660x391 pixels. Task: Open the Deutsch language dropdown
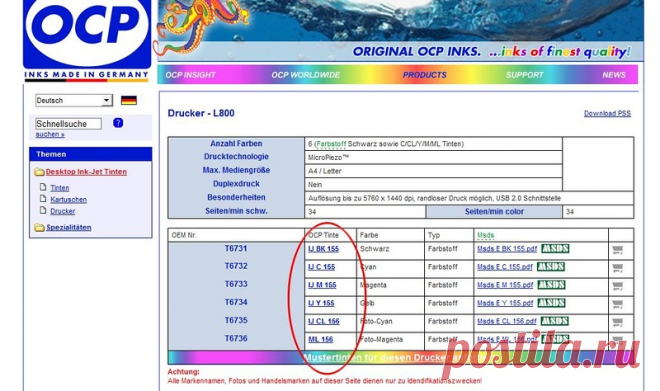point(74,101)
